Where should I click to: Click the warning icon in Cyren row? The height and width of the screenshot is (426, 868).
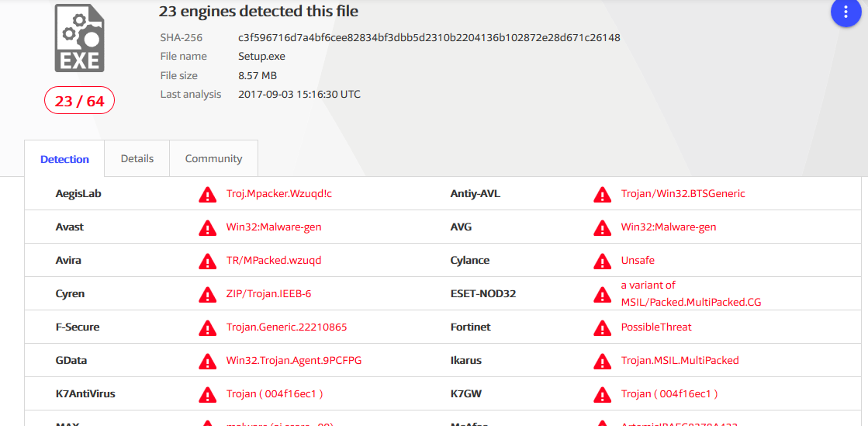pyautogui.click(x=208, y=293)
